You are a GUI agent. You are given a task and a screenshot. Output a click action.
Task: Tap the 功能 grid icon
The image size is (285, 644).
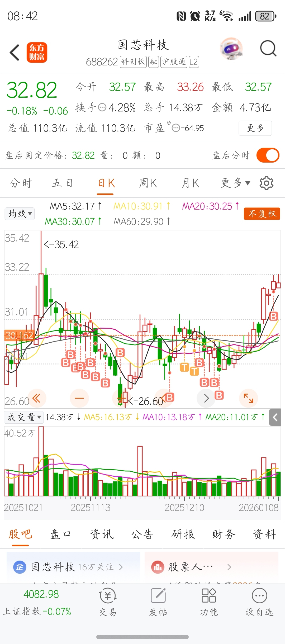(x=209, y=595)
